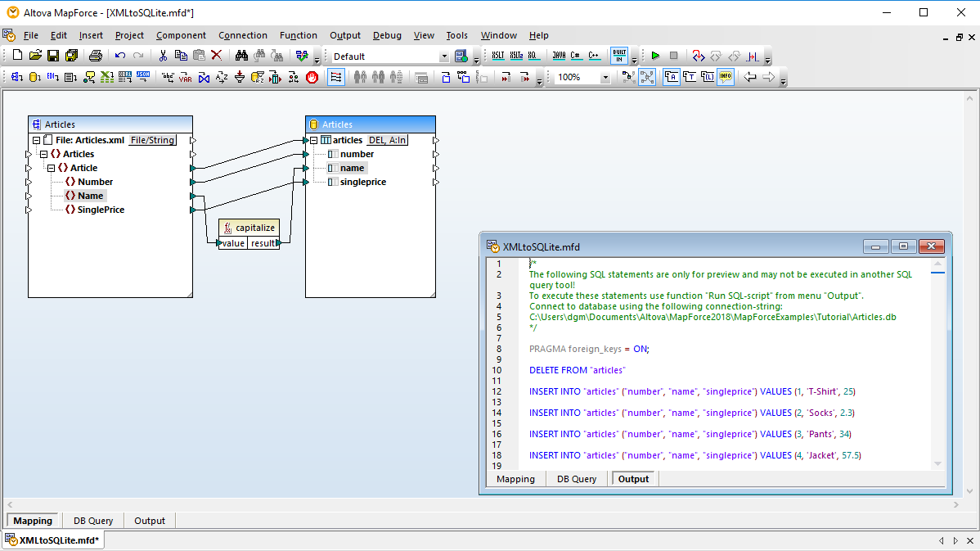Select the capitalize function component header
The height and width of the screenshot is (551, 980).
pos(249,228)
